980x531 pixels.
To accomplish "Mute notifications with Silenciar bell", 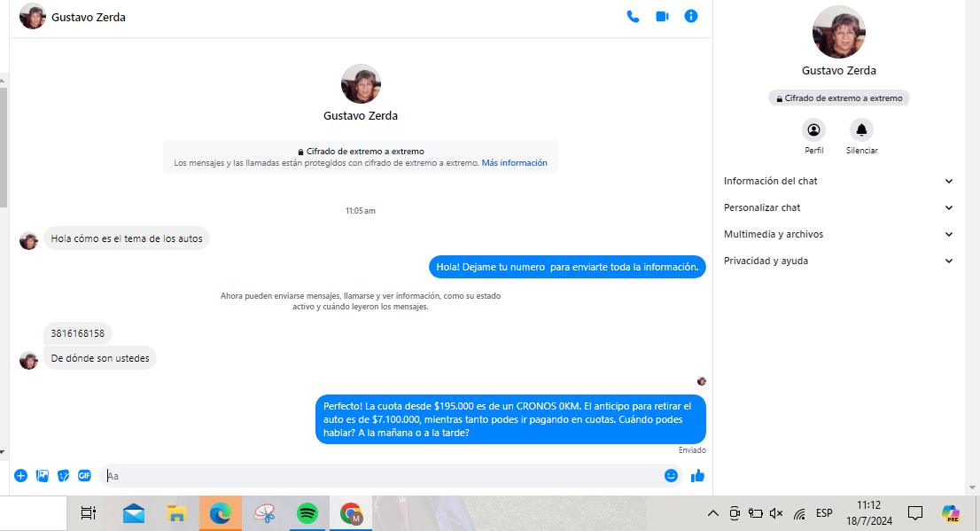I will point(861,130).
